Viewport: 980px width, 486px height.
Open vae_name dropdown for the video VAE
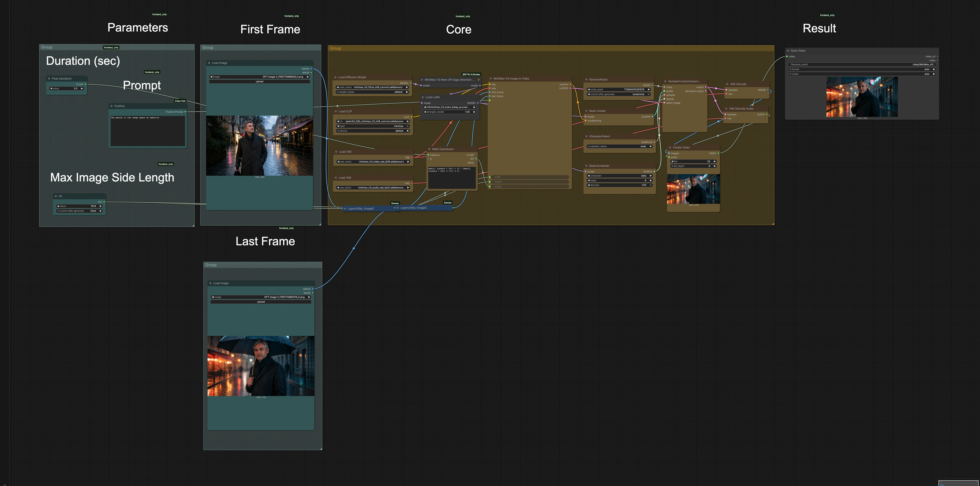tap(373, 162)
